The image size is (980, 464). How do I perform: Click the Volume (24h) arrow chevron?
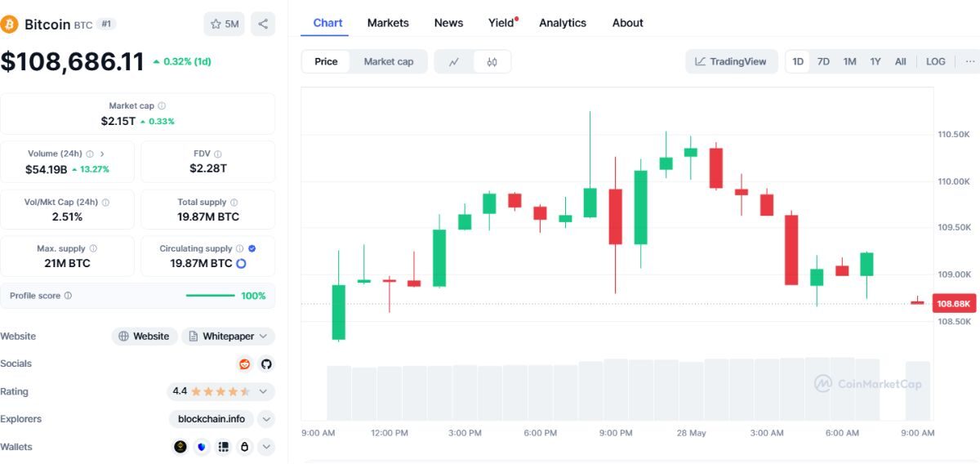102,154
